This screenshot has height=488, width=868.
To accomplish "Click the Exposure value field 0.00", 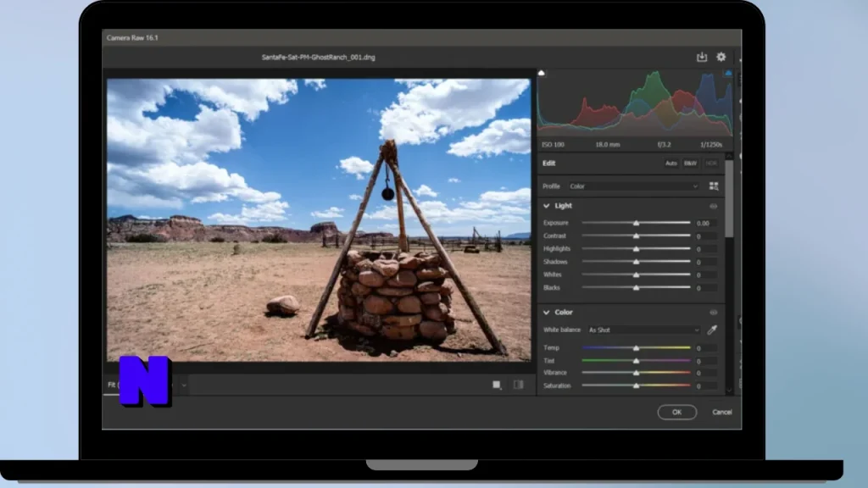I will 706,223.
